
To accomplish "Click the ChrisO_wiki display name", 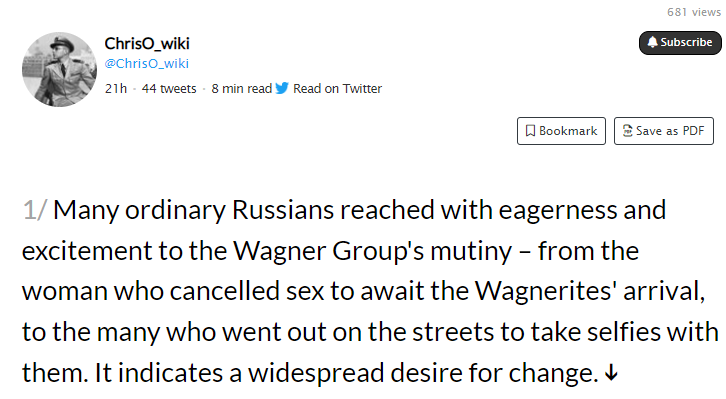I will (x=147, y=44).
